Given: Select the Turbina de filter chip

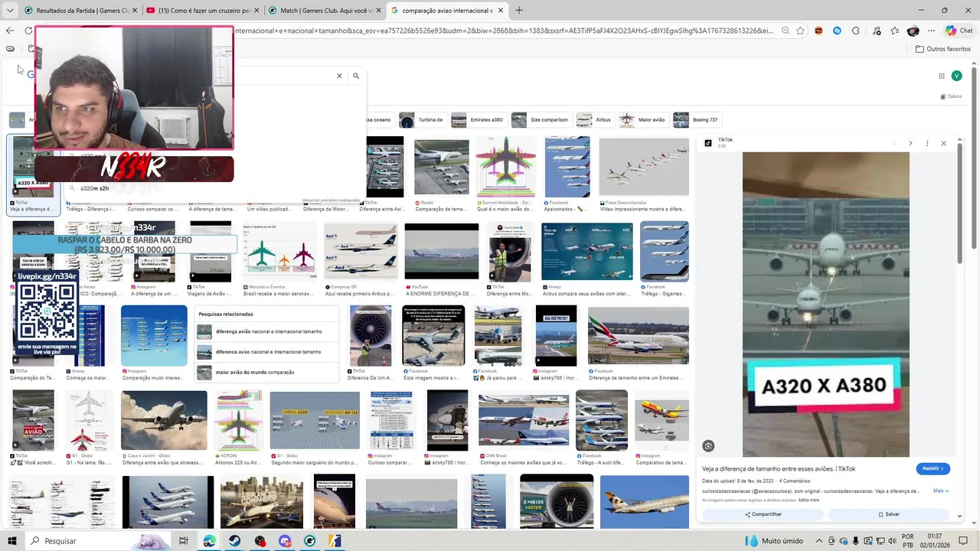Looking at the screenshot, I should (422, 119).
